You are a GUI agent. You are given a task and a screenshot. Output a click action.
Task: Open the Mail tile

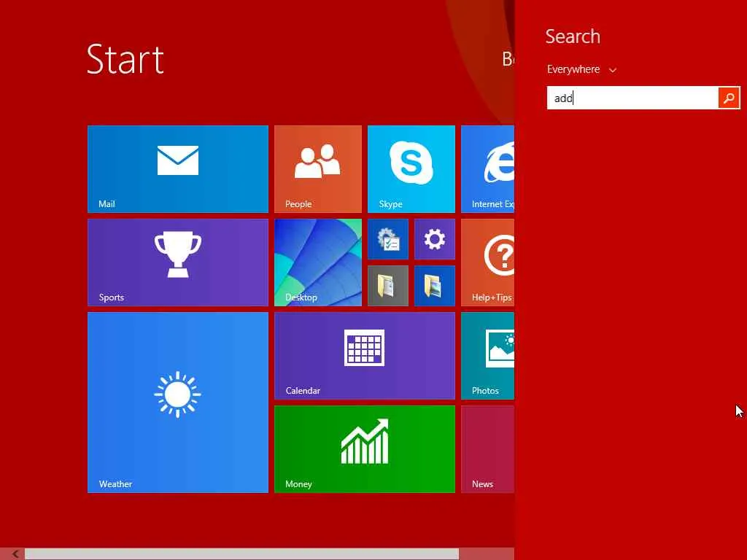(178, 169)
